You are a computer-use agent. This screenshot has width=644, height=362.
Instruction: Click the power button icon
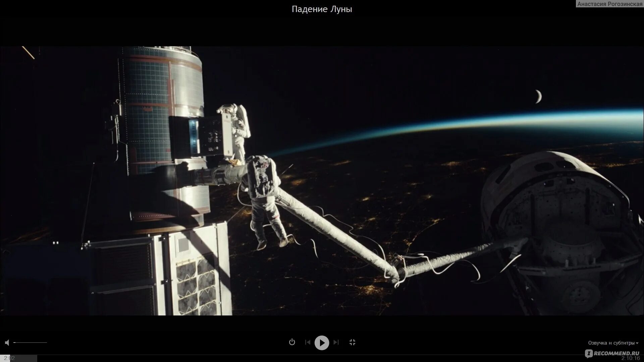coord(292,342)
